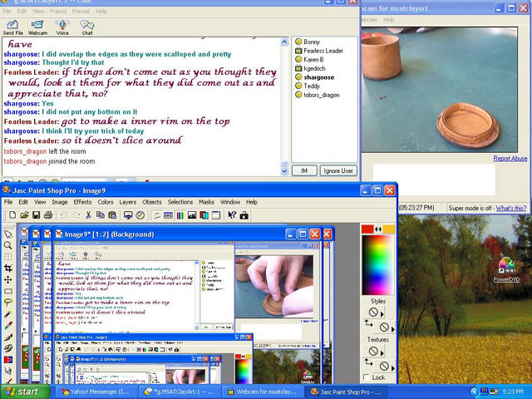Pick a color from the rainbow color picker
This screenshot has width=532, height=399.
[x=378, y=265]
